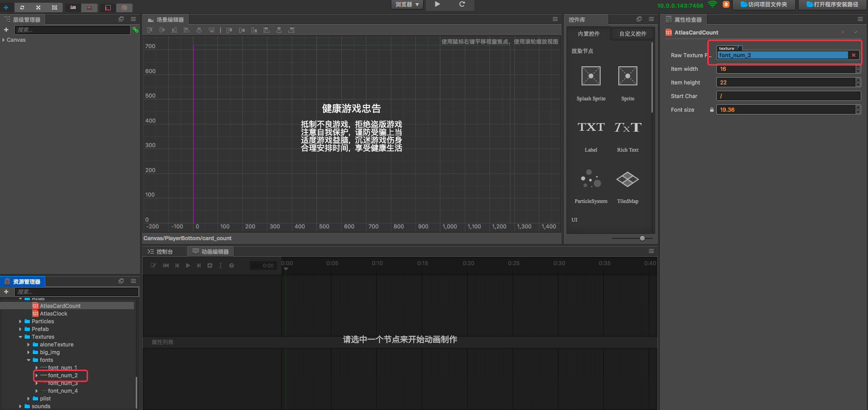Select the sounds folder

[41, 406]
